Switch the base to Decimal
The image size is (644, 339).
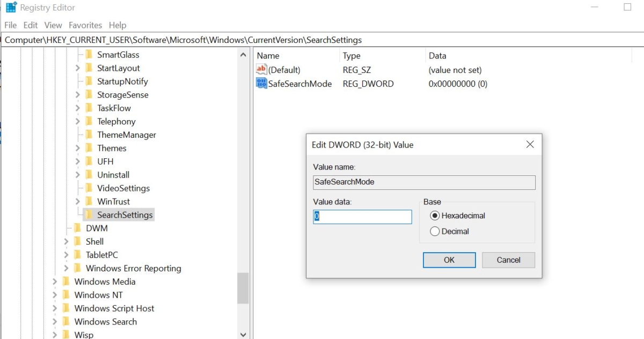coord(436,231)
